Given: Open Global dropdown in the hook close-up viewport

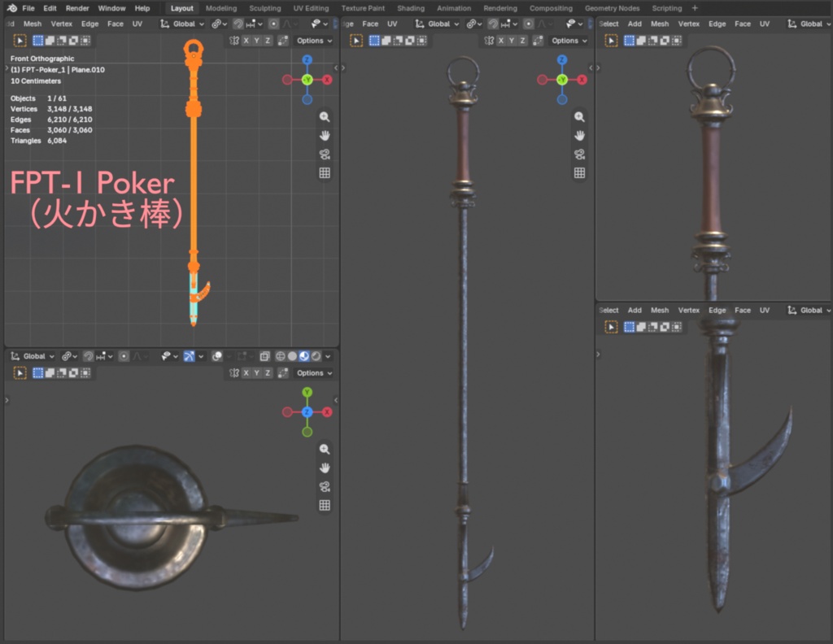Looking at the screenshot, I should point(809,311).
